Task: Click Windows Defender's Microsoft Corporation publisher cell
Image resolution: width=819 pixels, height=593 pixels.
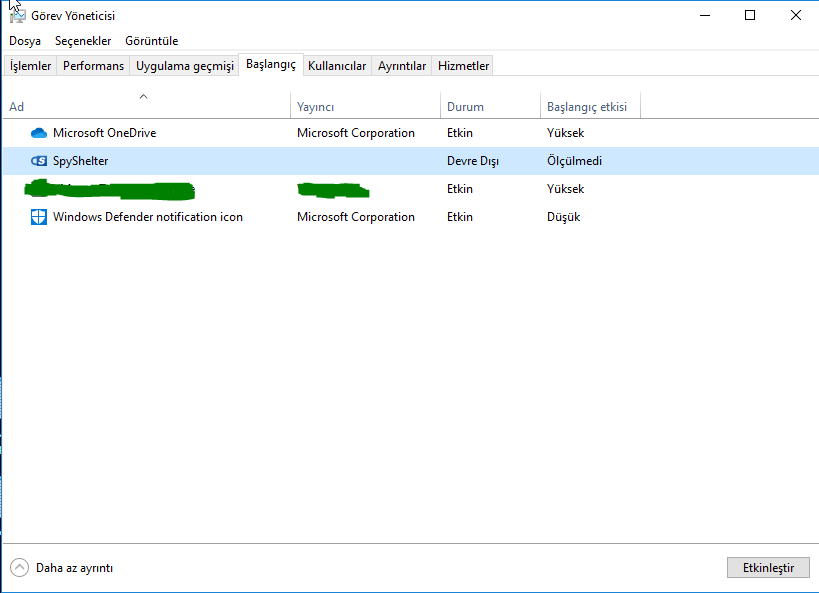Action: coord(356,217)
